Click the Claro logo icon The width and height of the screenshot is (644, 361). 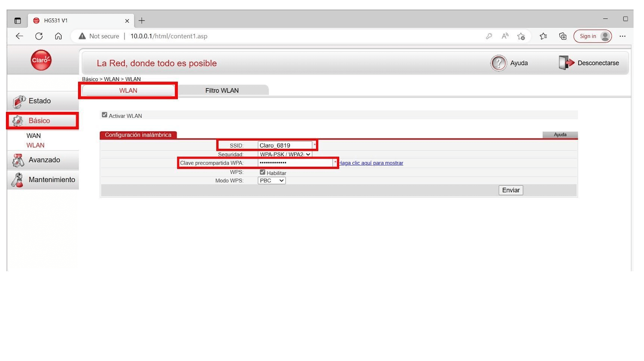41,60
